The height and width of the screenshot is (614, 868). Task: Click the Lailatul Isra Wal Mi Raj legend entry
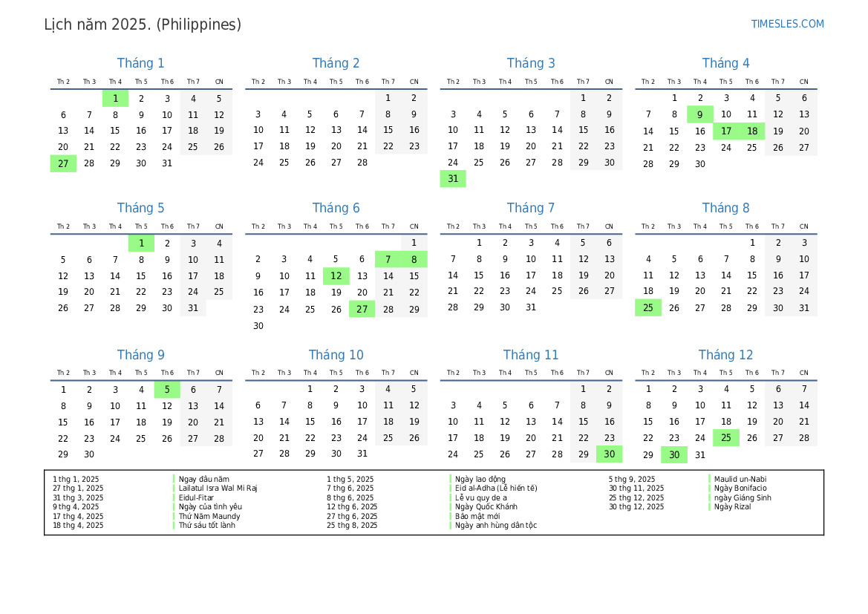click(218, 489)
